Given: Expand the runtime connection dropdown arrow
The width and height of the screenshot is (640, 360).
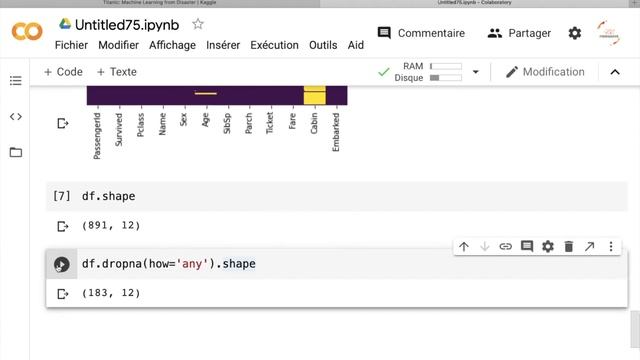Looking at the screenshot, I should pos(476,72).
